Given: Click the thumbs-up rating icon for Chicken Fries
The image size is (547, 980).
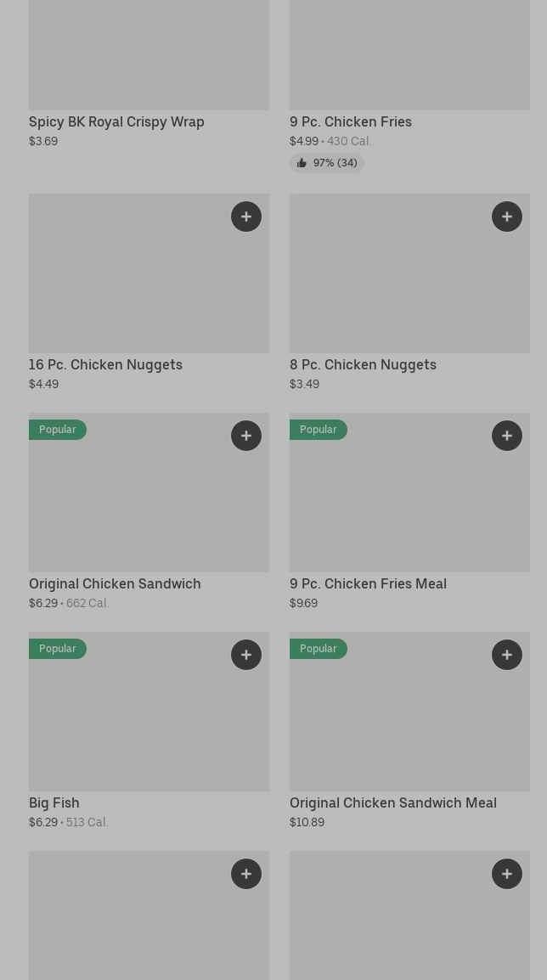Looking at the screenshot, I should pos(302,163).
